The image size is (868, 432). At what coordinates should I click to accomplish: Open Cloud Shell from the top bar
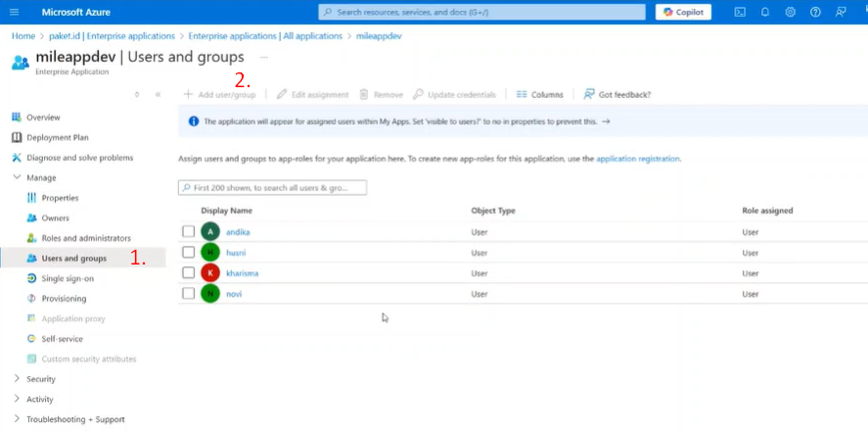(x=740, y=12)
